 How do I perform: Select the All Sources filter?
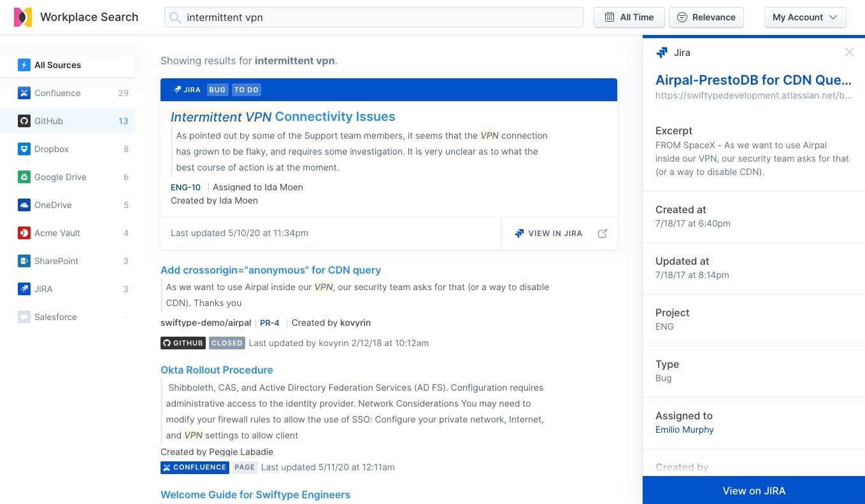tap(68, 65)
